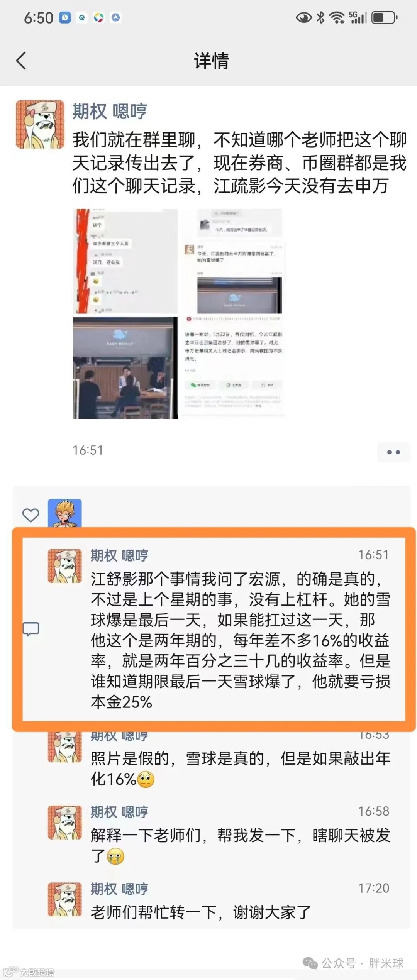
Task: Open the Baby Whale cafe photo thumbnail
Action: coord(125,367)
